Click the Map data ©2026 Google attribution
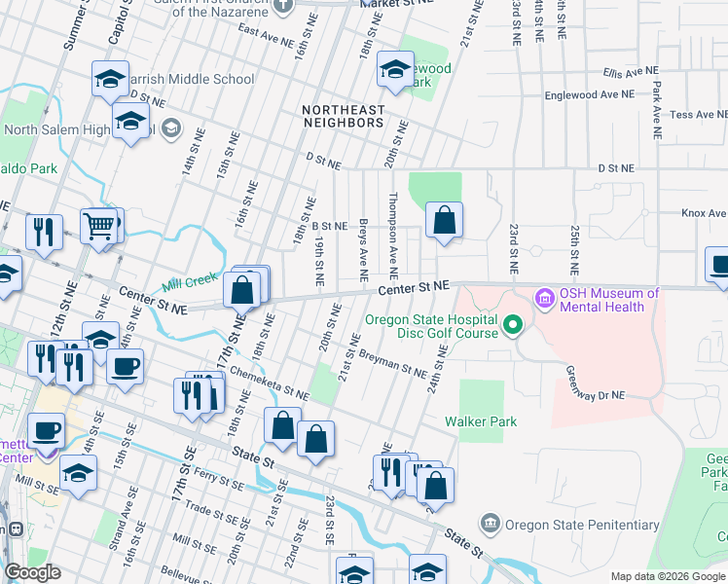 click(x=668, y=577)
